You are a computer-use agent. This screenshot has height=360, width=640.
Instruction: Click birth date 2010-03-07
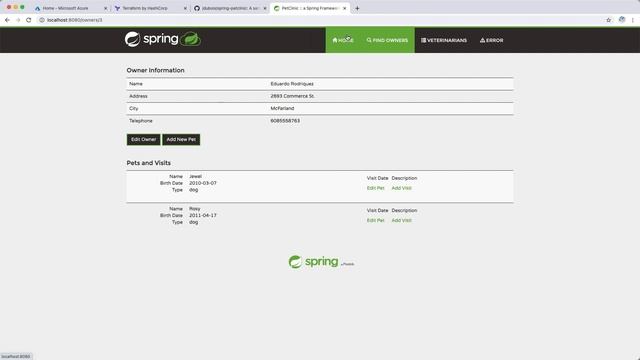tap(202, 183)
